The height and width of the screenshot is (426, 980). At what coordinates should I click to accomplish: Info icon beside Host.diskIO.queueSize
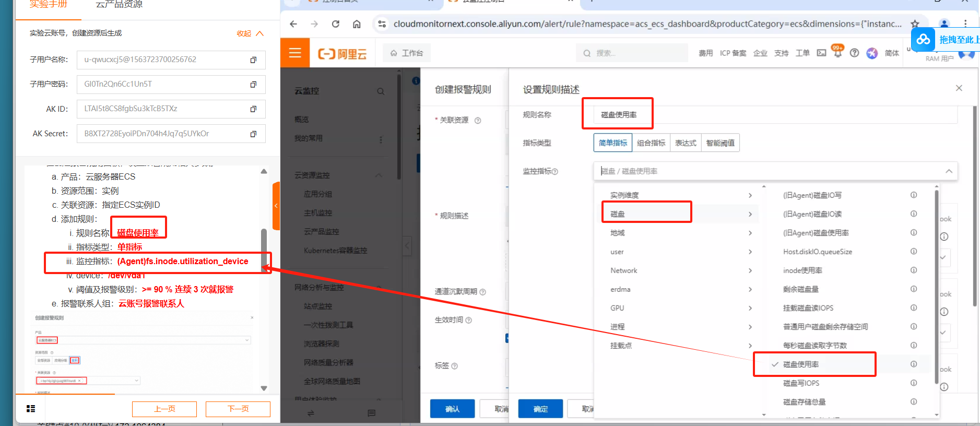coord(914,251)
